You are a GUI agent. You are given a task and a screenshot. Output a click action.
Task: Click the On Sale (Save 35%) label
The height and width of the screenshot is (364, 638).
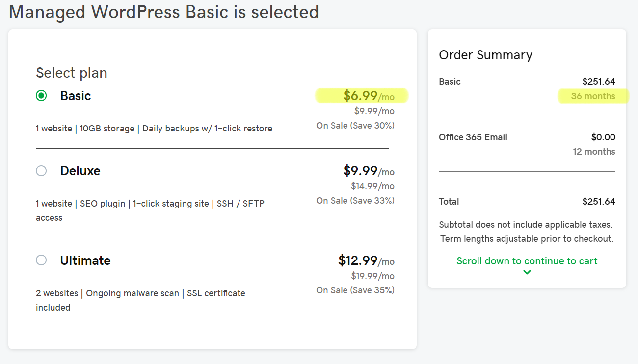coord(355,290)
